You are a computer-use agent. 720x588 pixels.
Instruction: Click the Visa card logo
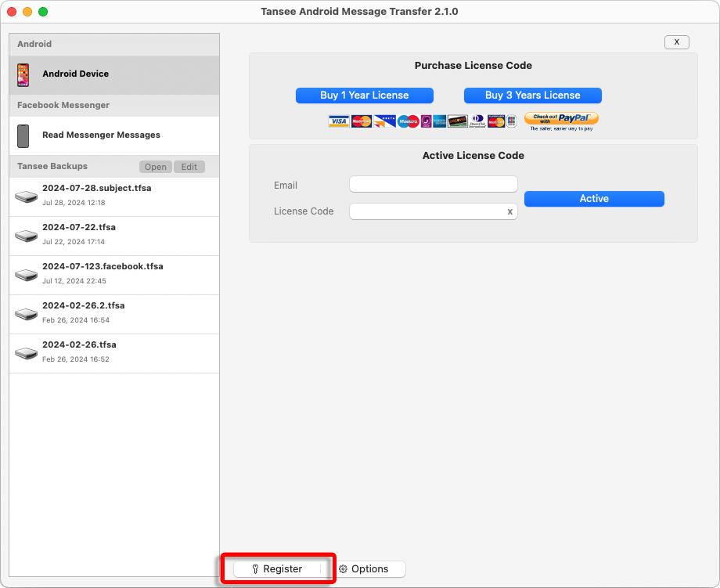tap(339, 121)
